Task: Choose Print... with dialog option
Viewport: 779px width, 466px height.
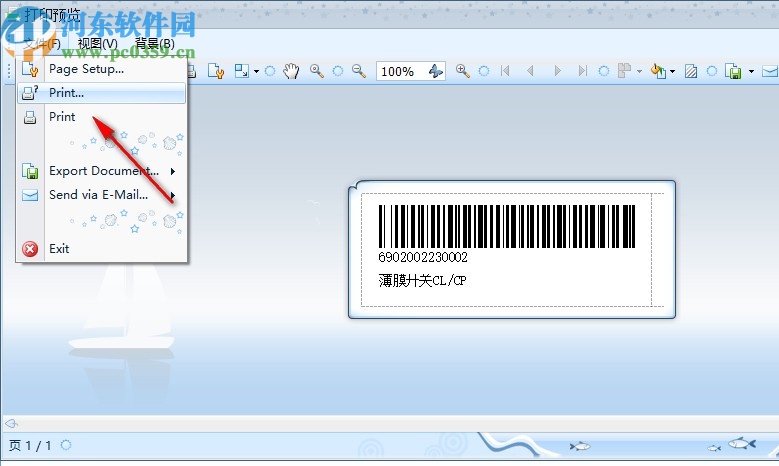Action: (x=101, y=93)
